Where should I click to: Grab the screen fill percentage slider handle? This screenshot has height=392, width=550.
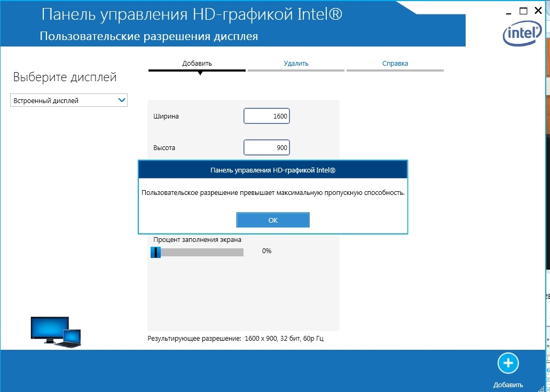[155, 252]
